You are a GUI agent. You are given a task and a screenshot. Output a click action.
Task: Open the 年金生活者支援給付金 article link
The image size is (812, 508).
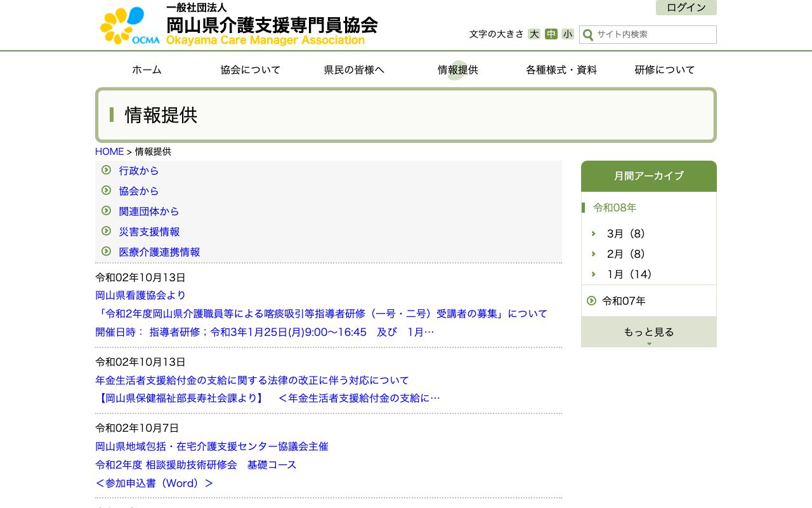pyautogui.click(x=251, y=380)
